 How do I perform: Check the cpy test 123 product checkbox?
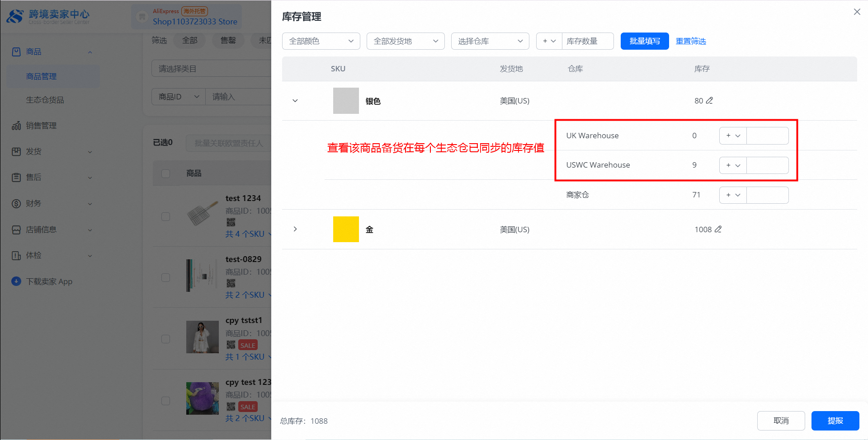point(166,401)
